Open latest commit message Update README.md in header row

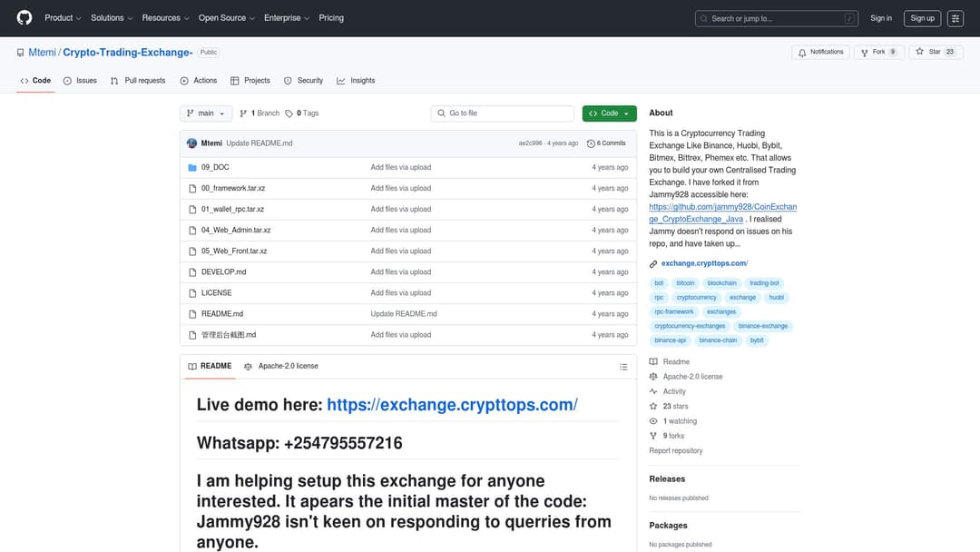pos(260,143)
